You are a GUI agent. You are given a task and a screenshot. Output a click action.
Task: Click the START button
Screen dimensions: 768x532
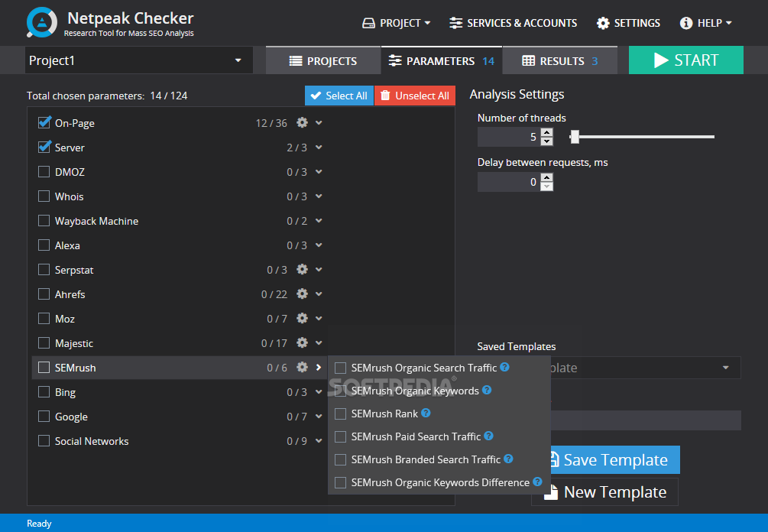[685, 60]
